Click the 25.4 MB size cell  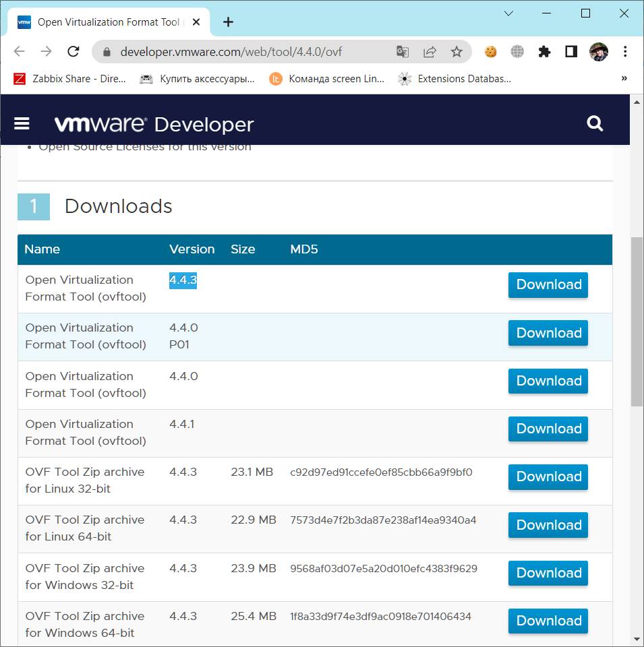point(254,617)
